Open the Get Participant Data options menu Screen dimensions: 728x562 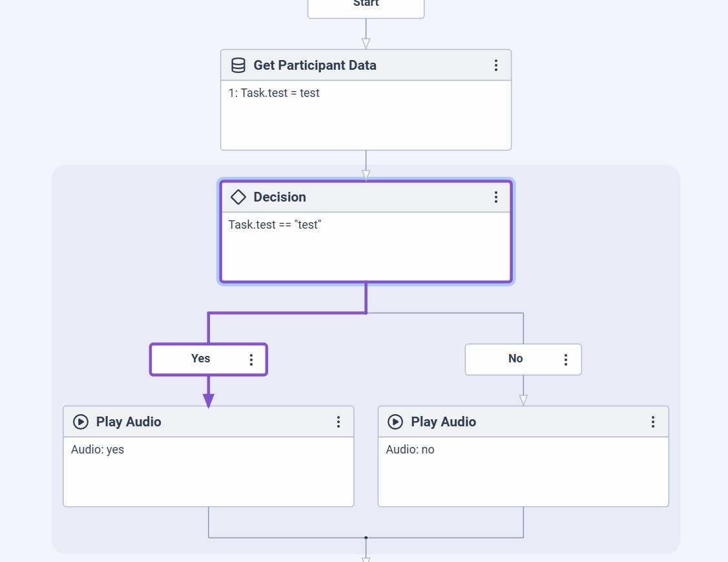496,65
